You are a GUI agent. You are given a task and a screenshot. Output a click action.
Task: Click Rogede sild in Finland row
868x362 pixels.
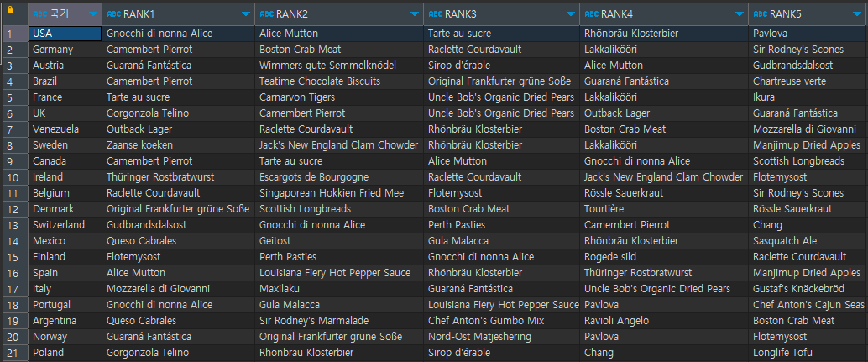tap(664, 257)
